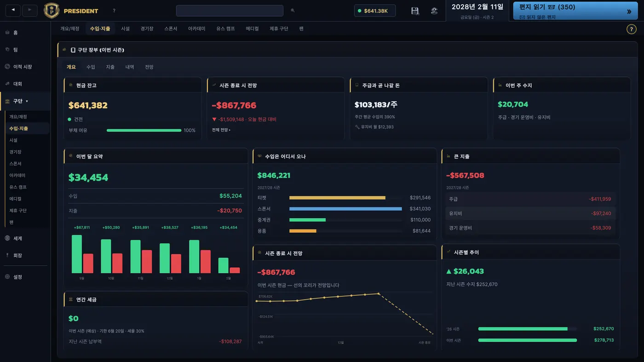Click the back navigation arrow

(13, 10)
